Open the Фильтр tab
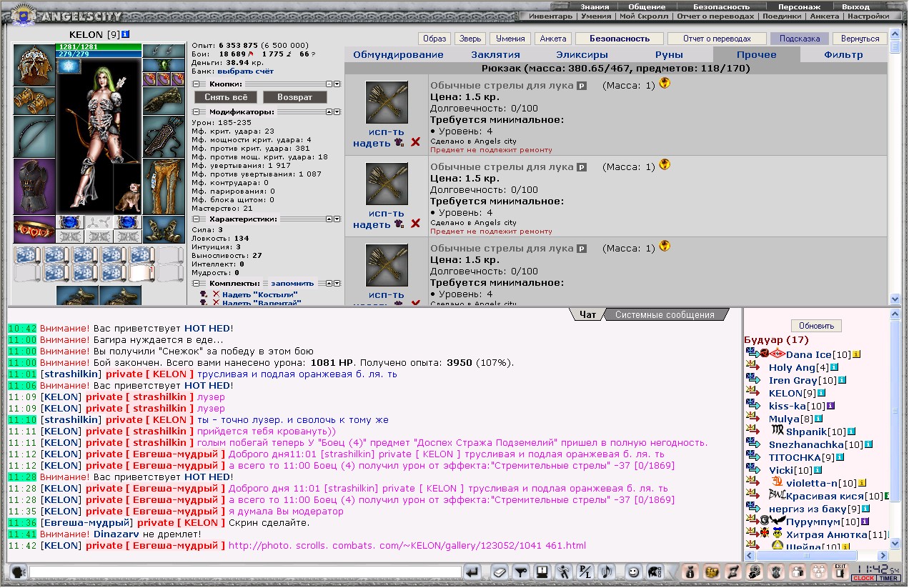 (843, 55)
